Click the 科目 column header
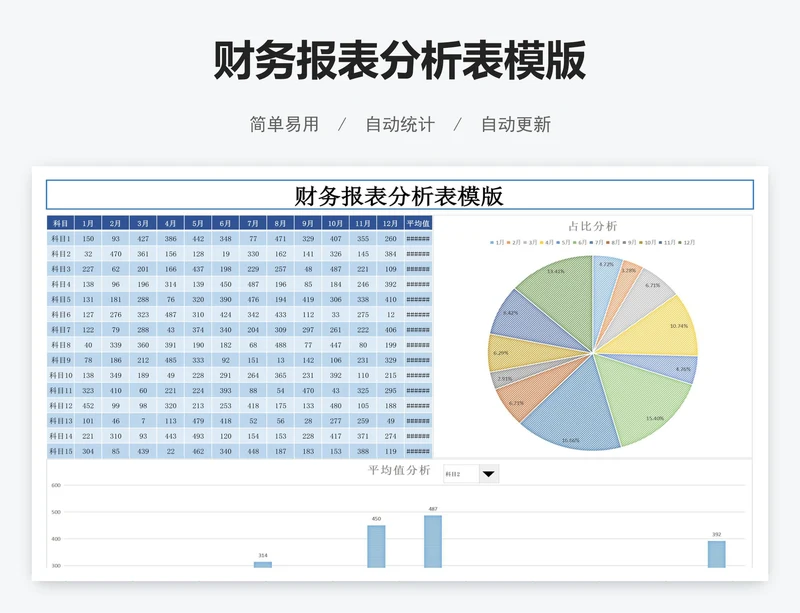The image size is (800, 613). point(61,223)
